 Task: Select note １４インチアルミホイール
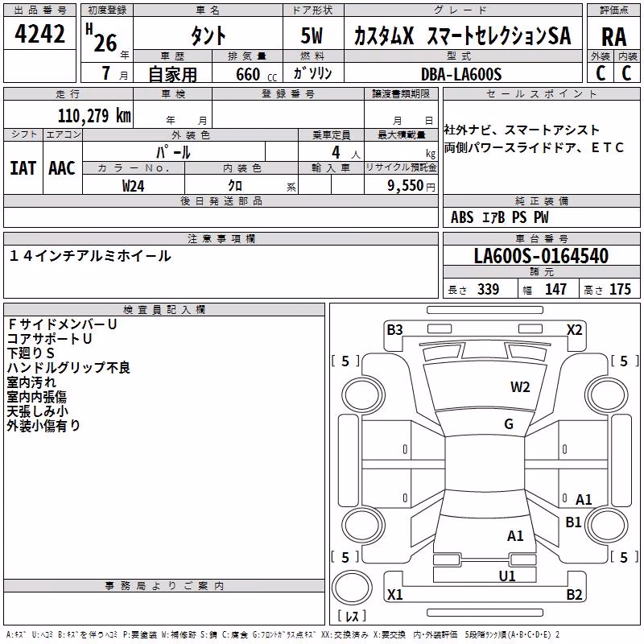[x=89, y=256]
